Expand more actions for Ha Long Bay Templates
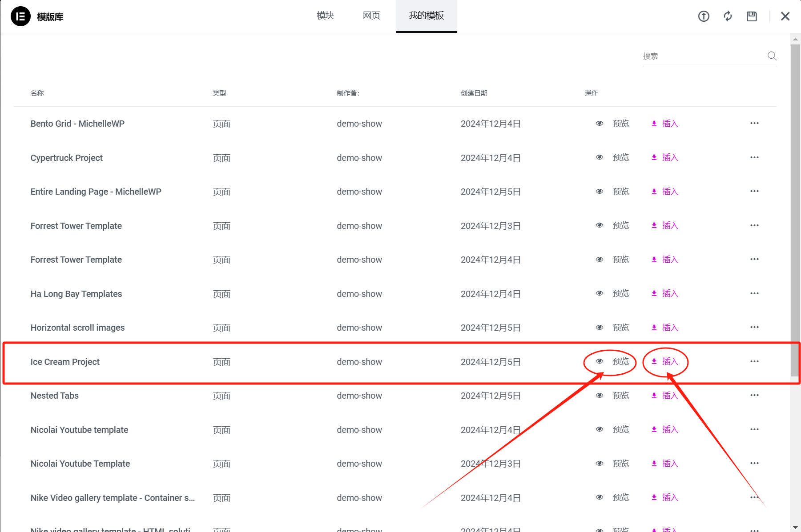The width and height of the screenshot is (801, 532). coord(754,293)
